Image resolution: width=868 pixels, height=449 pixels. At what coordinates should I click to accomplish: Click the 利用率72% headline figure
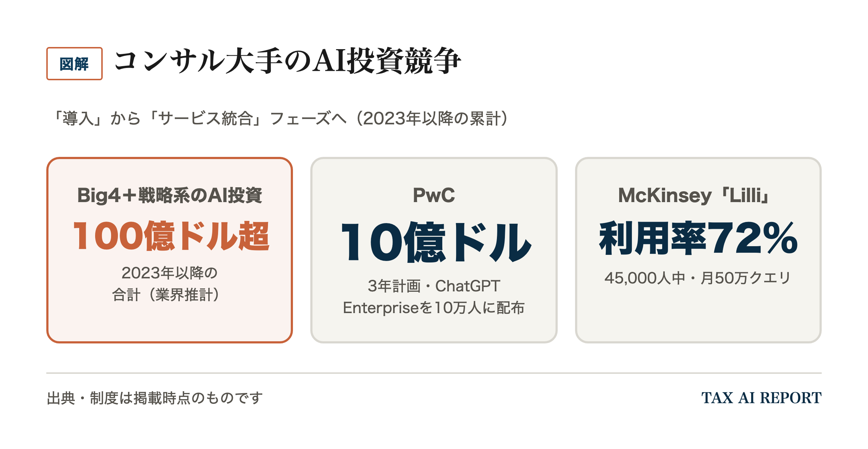[698, 239]
